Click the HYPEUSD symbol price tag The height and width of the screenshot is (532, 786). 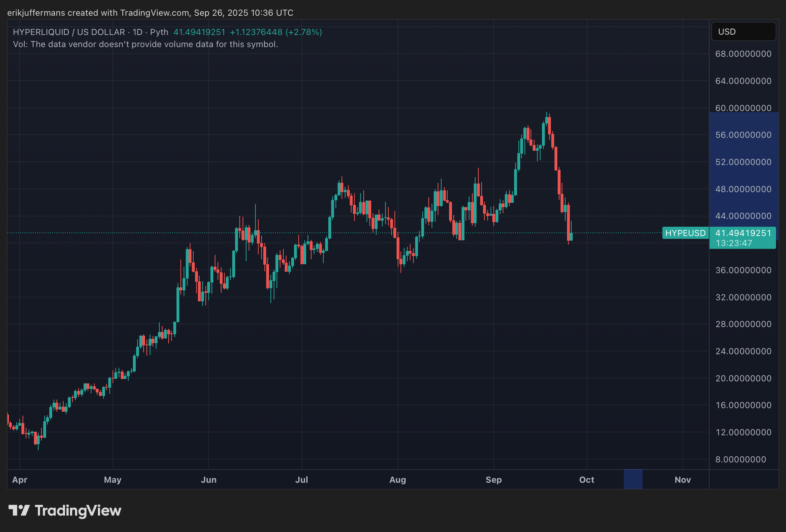685,233
